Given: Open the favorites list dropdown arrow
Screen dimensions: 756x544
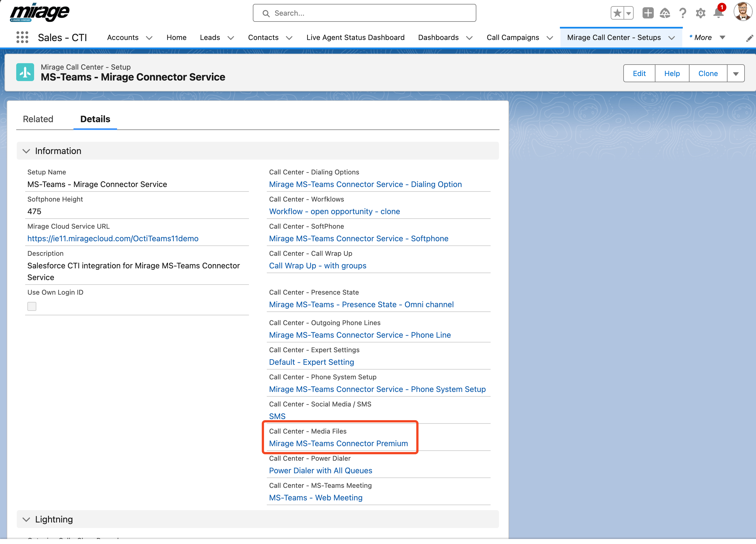Looking at the screenshot, I should [x=628, y=13].
